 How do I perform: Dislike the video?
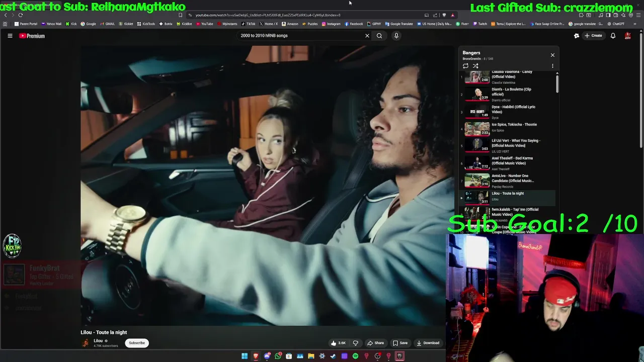click(355, 343)
